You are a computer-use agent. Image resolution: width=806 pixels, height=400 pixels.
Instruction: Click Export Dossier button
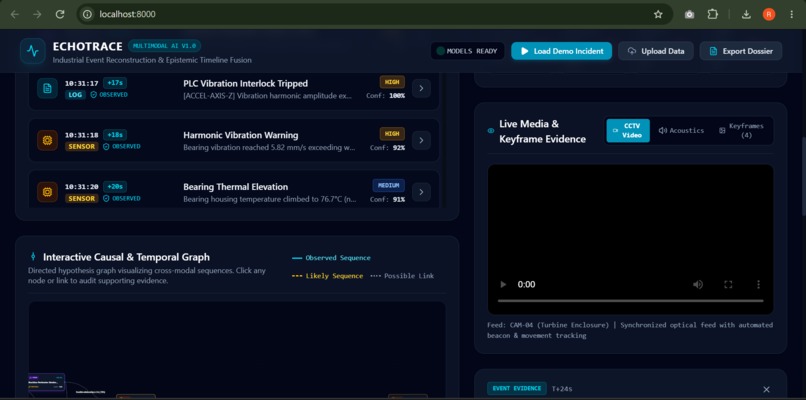click(741, 51)
